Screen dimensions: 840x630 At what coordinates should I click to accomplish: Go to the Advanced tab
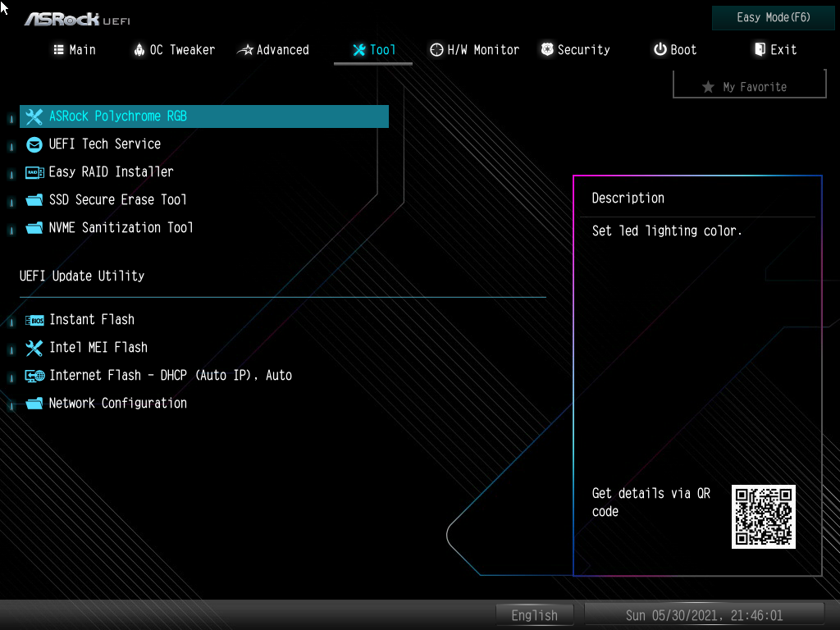pyautogui.click(x=273, y=50)
